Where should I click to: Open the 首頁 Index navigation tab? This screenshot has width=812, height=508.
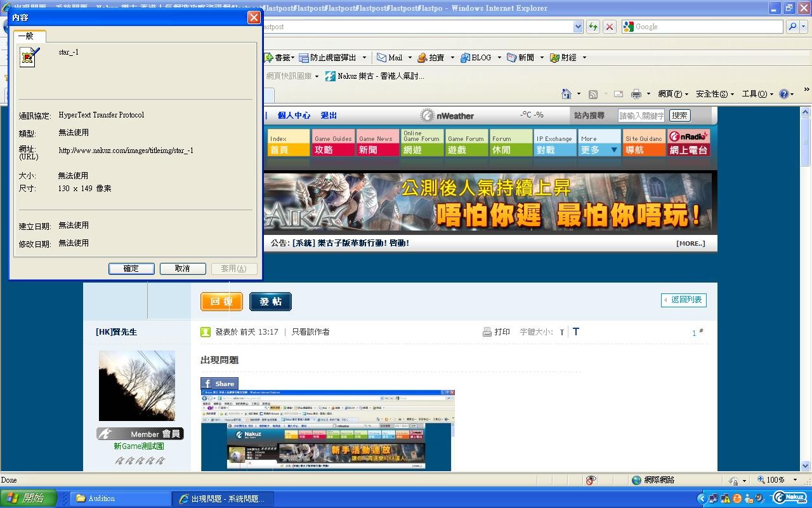[289, 143]
